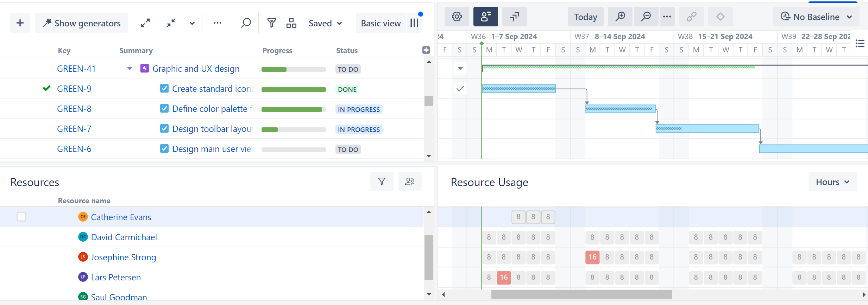Open resource settings icon in Resources panel
This screenshot has height=305, width=868.
(x=410, y=182)
